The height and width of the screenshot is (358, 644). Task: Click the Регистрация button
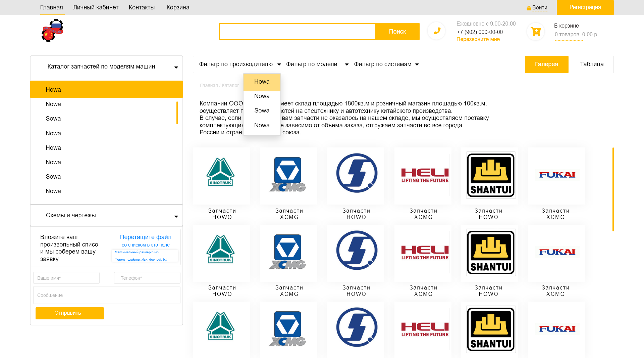tap(585, 7)
